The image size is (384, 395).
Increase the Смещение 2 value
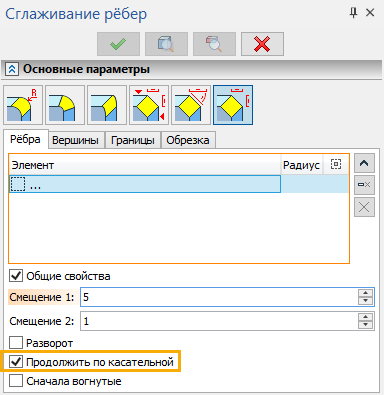(x=366, y=317)
